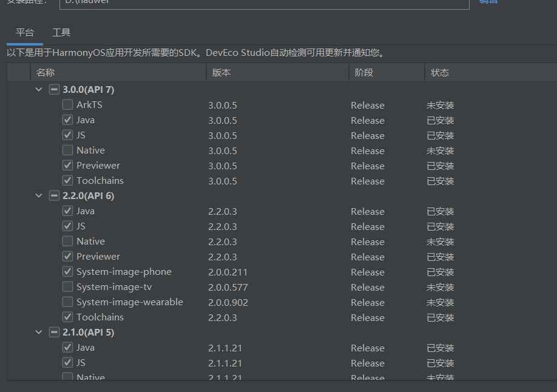This screenshot has height=392, width=557.
Task: Sort by the 名称 column header
Action: (x=118, y=72)
